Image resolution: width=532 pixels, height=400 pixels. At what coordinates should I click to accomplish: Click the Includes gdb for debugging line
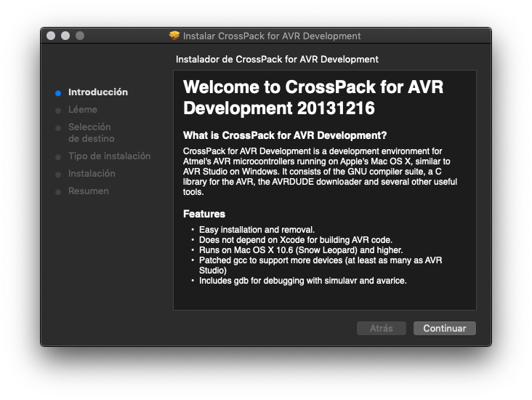302,281
